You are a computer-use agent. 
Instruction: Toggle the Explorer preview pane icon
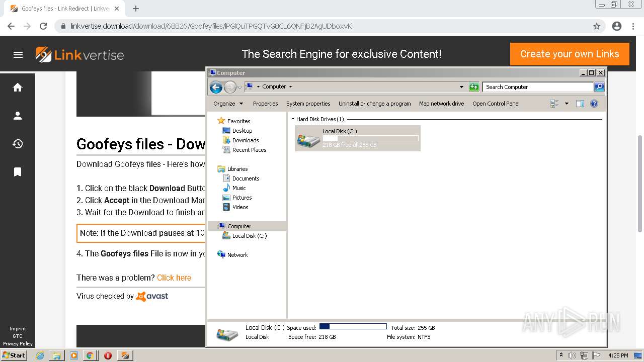pos(580,104)
